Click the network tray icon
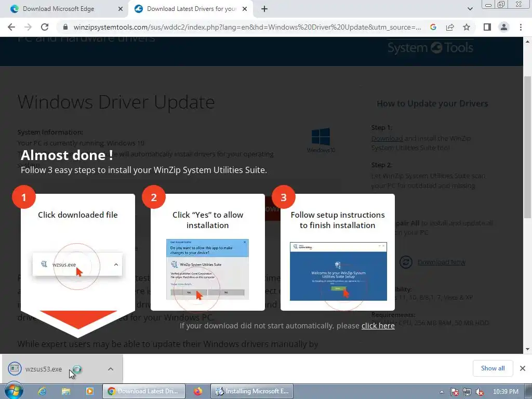Image resolution: width=532 pixels, height=399 pixels. click(x=467, y=392)
